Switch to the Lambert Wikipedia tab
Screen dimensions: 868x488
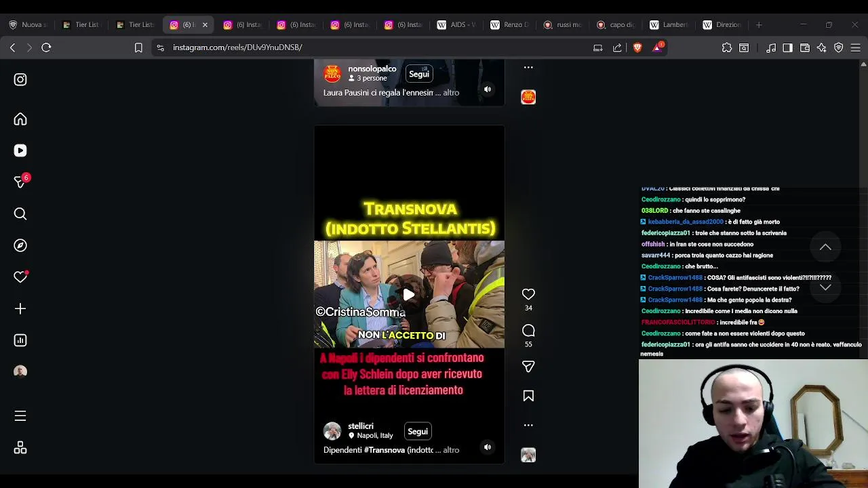click(x=671, y=24)
